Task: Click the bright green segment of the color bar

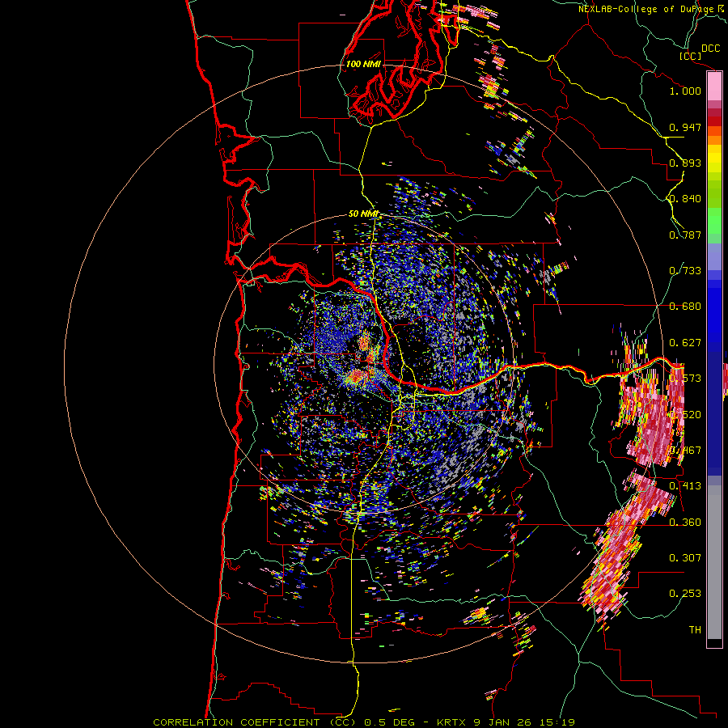Action: click(714, 221)
